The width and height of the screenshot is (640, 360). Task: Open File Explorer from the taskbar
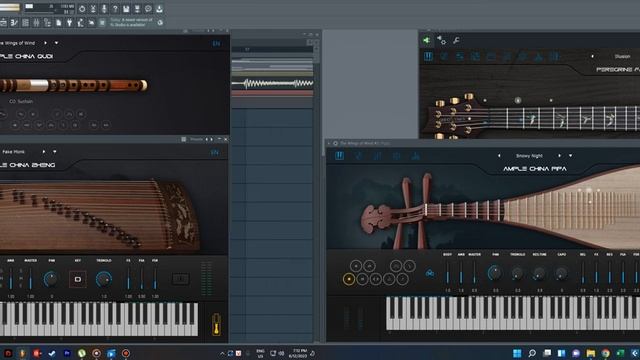click(591, 353)
